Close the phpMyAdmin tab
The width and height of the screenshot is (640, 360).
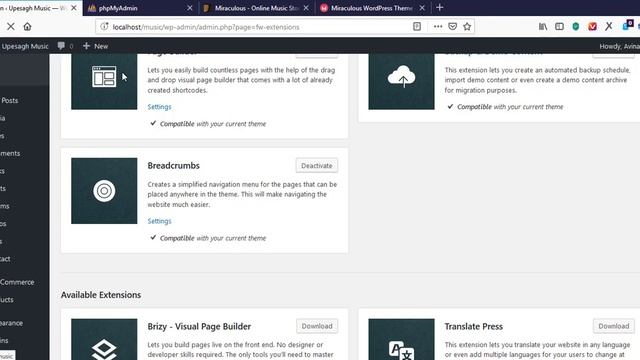pyautogui.click(x=190, y=8)
